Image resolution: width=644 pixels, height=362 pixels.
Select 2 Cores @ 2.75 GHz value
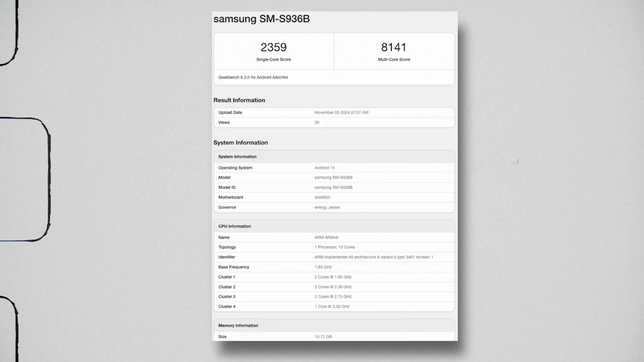pos(333,297)
